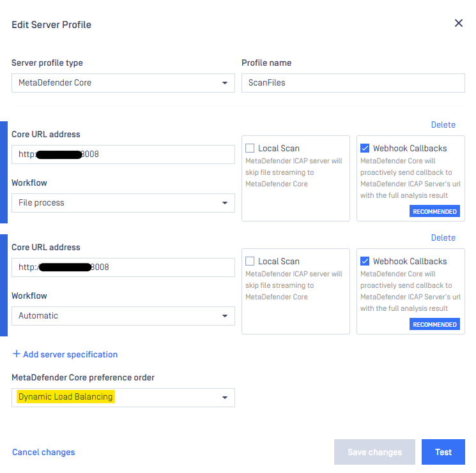
Task: Uncheck Webhook Callbacks for the first server
Action: (x=365, y=148)
